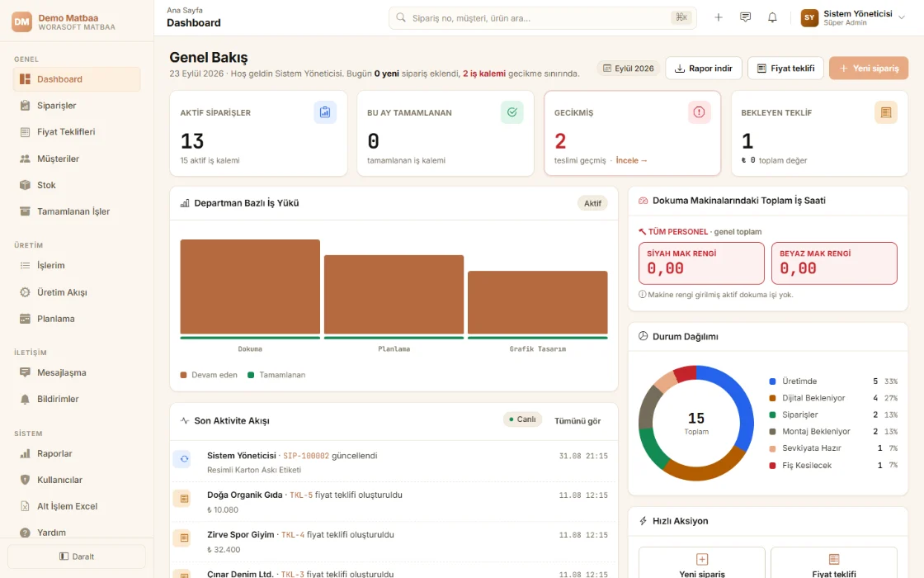Open the Eylül 2026 date selector

[x=629, y=69]
